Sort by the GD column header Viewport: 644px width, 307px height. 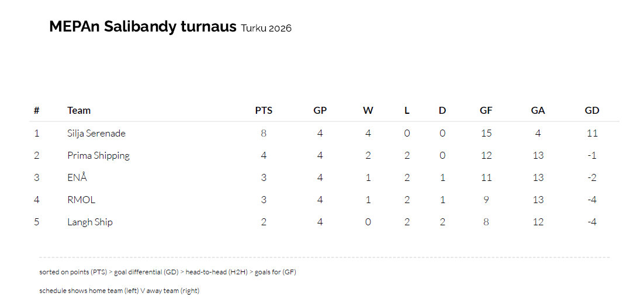(x=592, y=110)
